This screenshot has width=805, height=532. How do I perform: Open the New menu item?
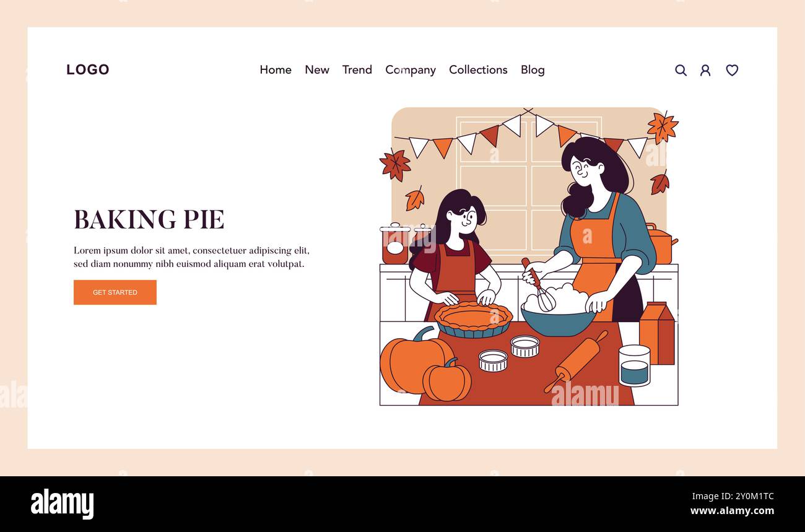point(317,69)
